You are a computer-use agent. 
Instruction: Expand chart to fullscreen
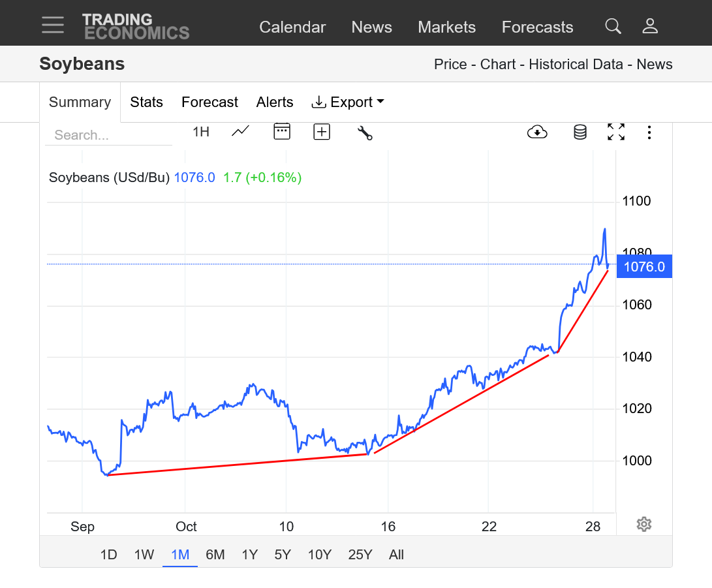click(x=616, y=132)
